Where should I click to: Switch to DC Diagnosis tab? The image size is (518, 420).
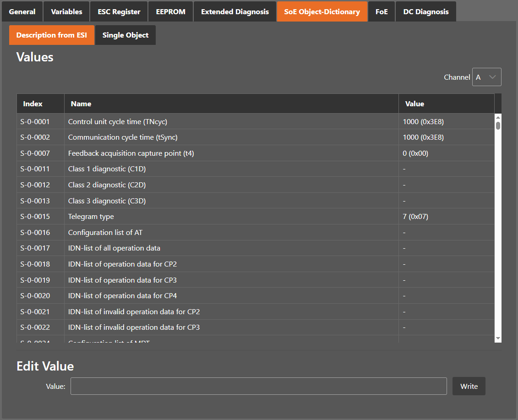pyautogui.click(x=426, y=11)
